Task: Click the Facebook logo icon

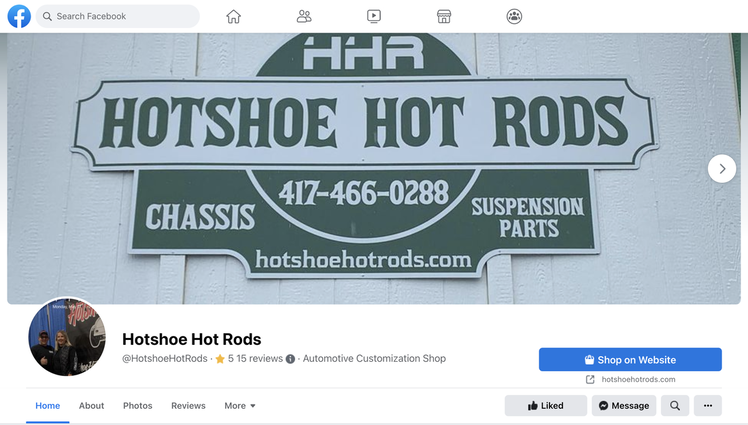Action: point(19,16)
